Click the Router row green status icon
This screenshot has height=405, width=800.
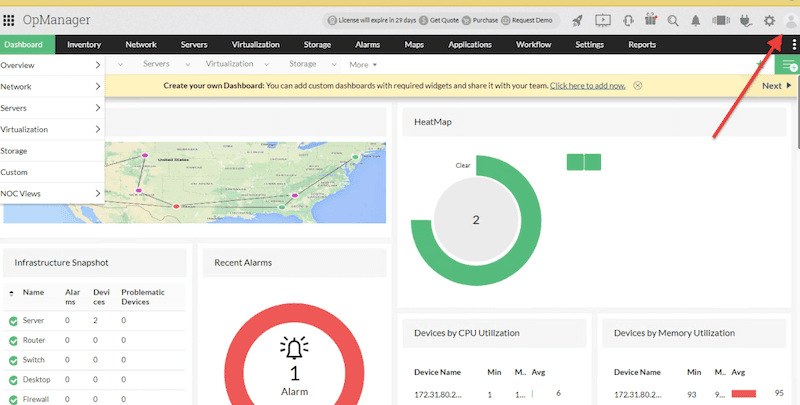[x=13, y=341]
